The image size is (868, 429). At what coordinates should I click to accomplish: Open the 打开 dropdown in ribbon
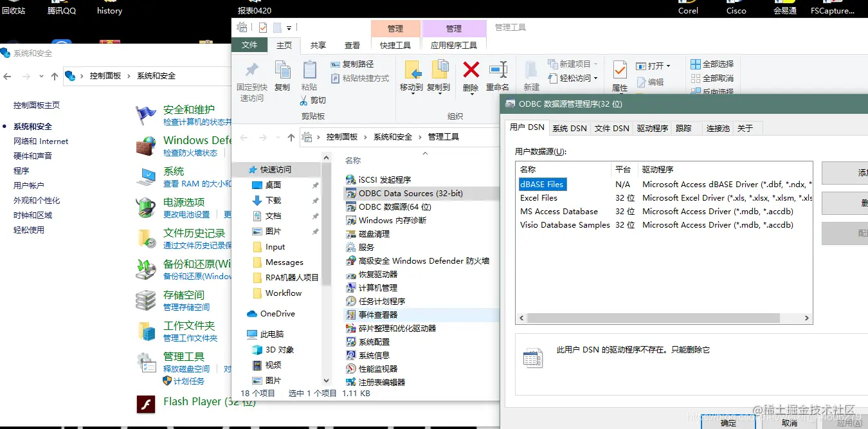654,66
